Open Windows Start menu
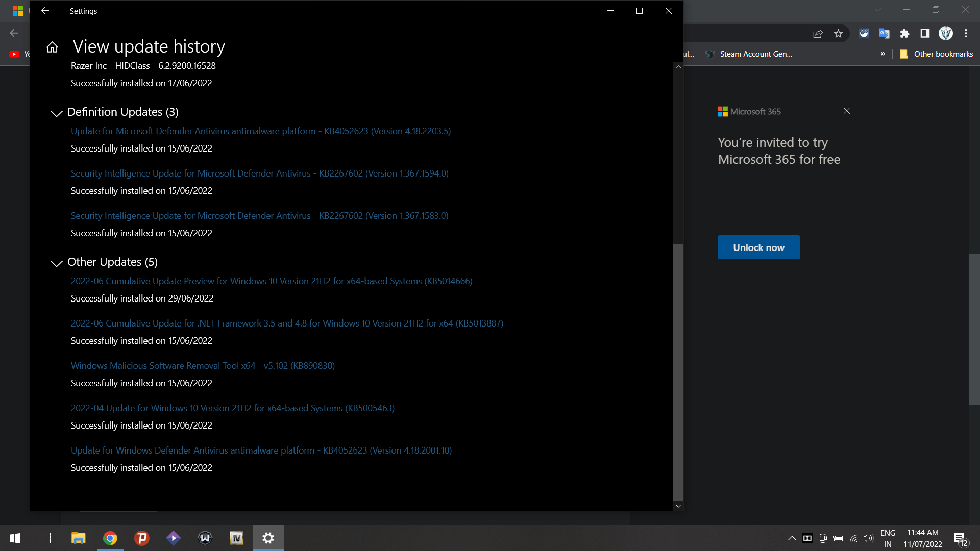Image resolution: width=980 pixels, height=551 pixels. (15, 538)
